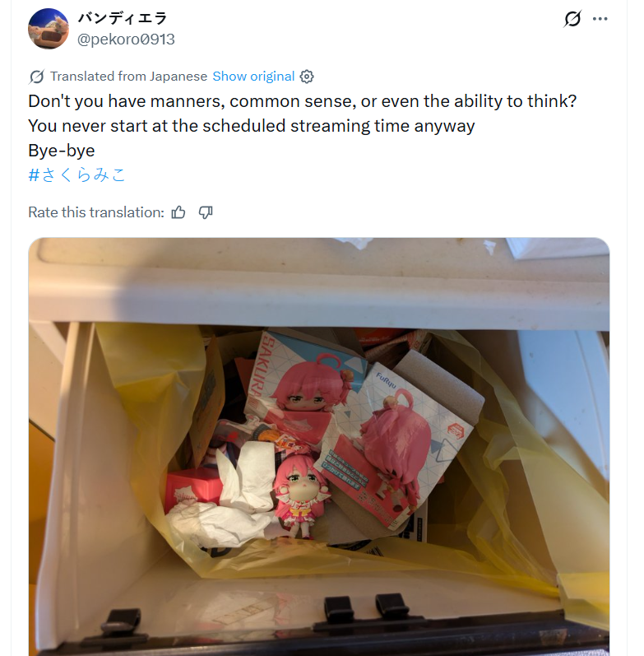Click the thumbs down to rate translation
The image size is (644, 656).
(206, 212)
